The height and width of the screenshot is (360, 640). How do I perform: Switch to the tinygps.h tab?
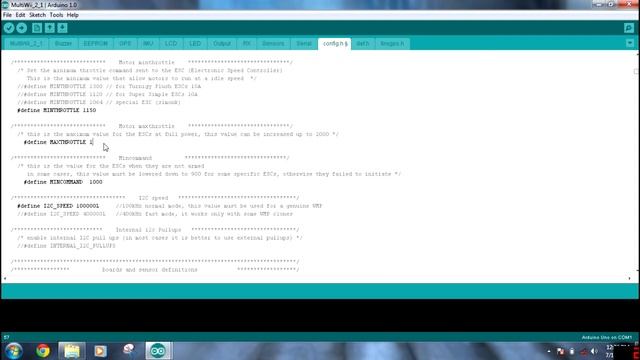[x=392, y=44]
